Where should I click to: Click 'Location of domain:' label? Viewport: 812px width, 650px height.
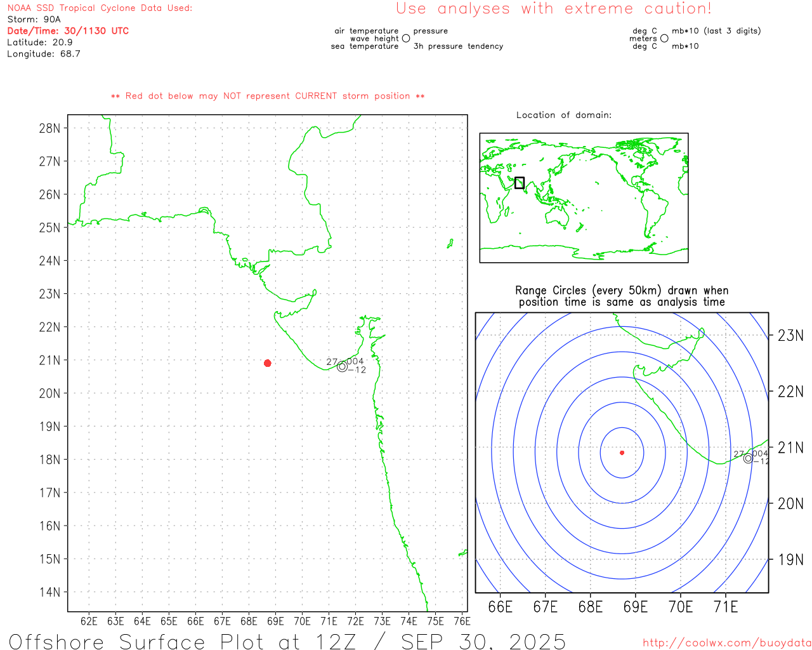[564, 115]
